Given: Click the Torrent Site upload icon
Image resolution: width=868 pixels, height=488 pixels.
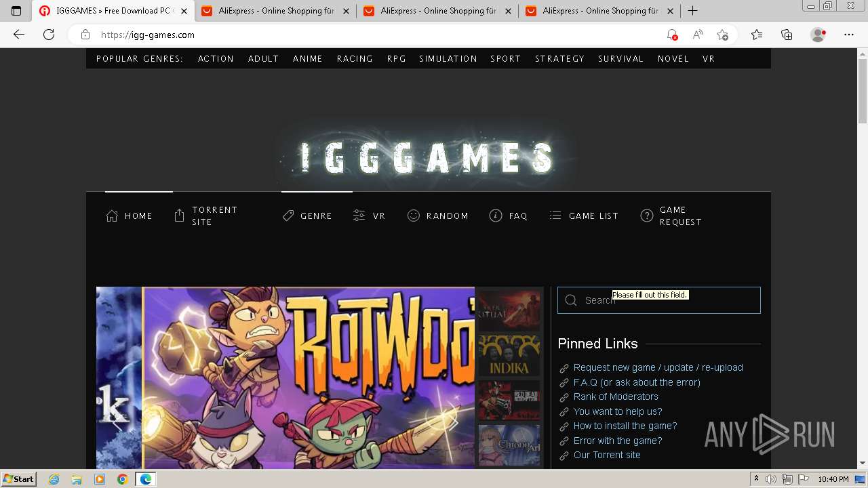Looking at the screenshot, I should pyautogui.click(x=179, y=216).
